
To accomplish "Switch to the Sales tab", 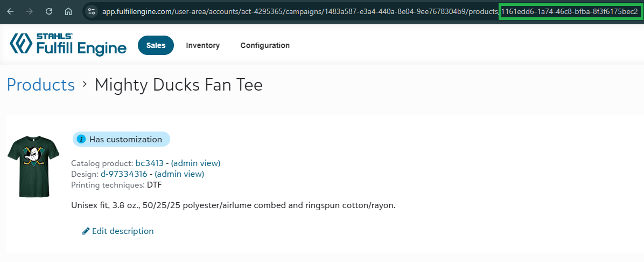I will pyautogui.click(x=156, y=45).
